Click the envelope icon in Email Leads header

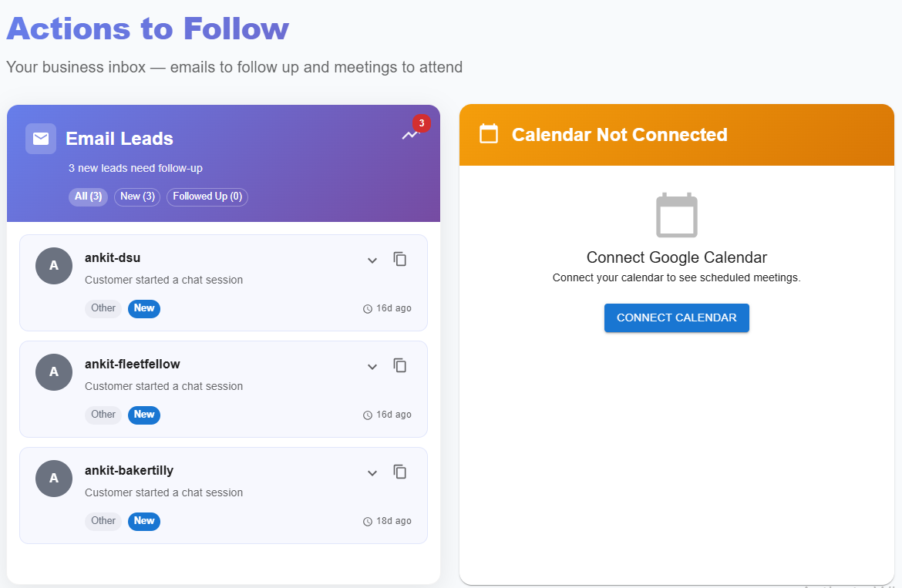[x=40, y=139]
